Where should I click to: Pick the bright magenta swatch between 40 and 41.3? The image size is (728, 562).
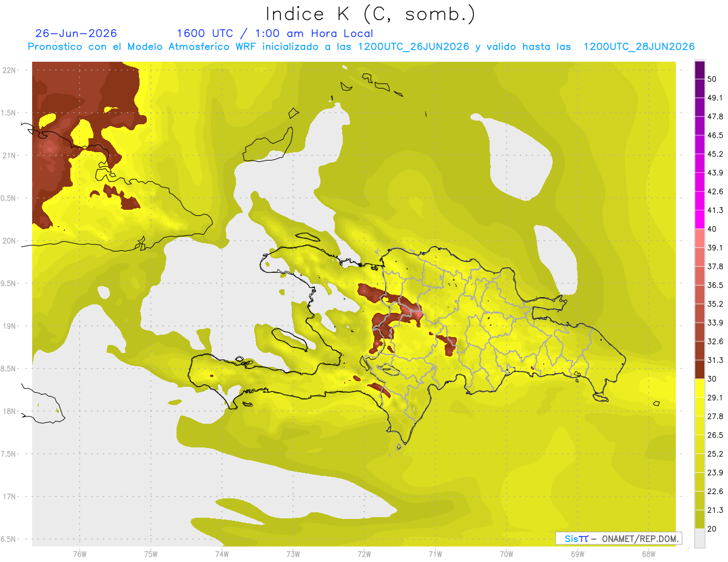tap(699, 219)
